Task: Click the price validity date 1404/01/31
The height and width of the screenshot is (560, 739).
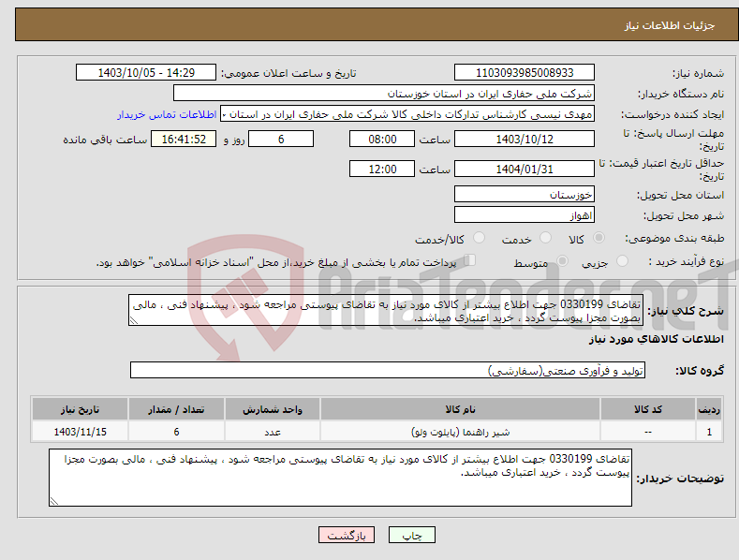Action: point(525,169)
